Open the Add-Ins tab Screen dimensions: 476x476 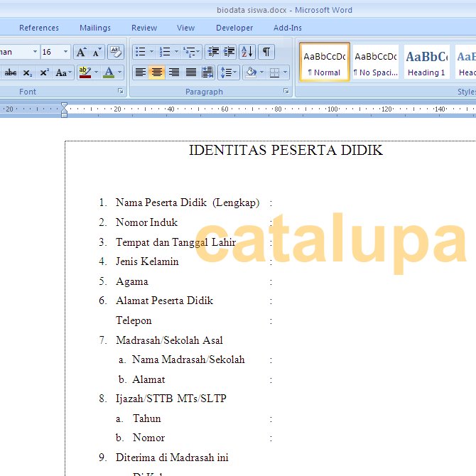[x=288, y=28]
